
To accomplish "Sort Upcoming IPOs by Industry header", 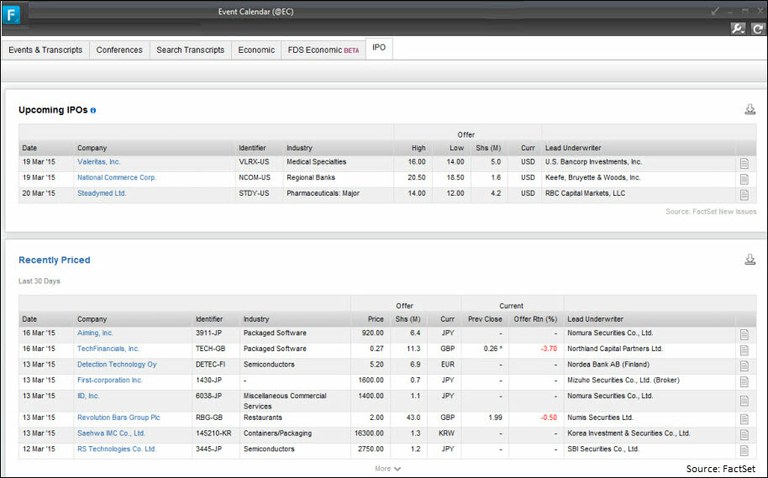I will (x=299, y=148).
